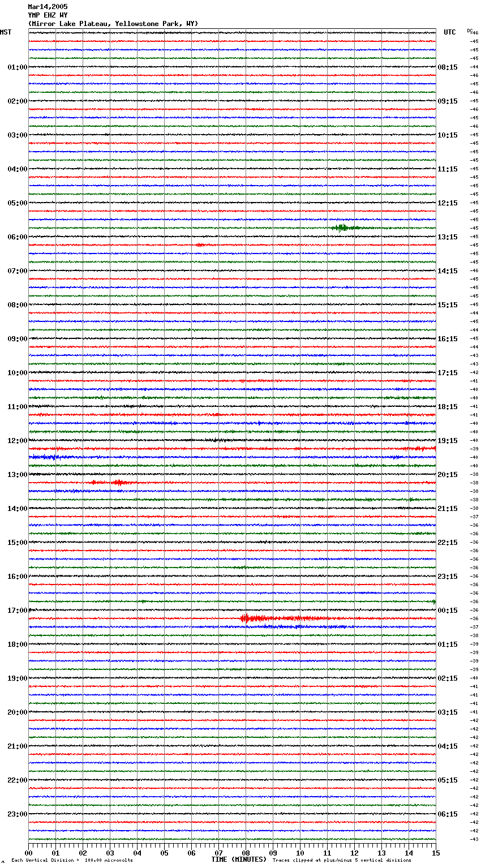Select the 19:00 MST time label
Viewport: 481px width, 868px height.
click(18, 678)
